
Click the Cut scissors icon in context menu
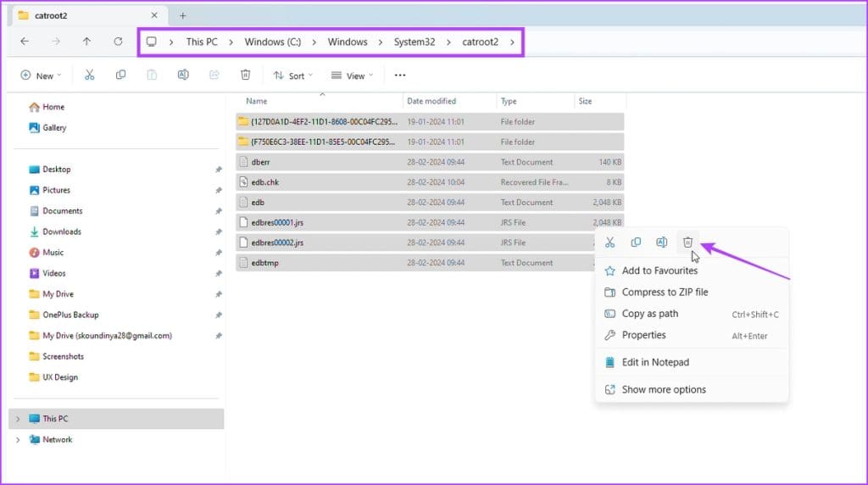coord(609,242)
